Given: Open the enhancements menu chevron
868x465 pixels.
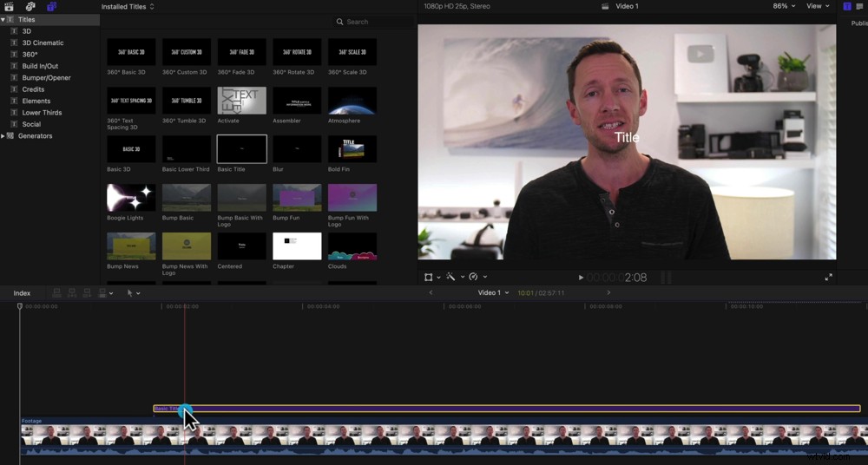Looking at the screenshot, I should (x=463, y=277).
